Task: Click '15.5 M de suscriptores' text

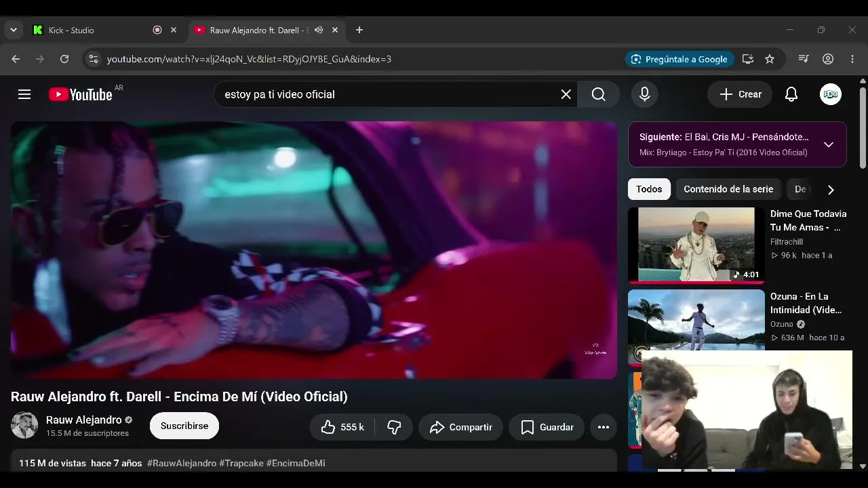Action: (87, 433)
